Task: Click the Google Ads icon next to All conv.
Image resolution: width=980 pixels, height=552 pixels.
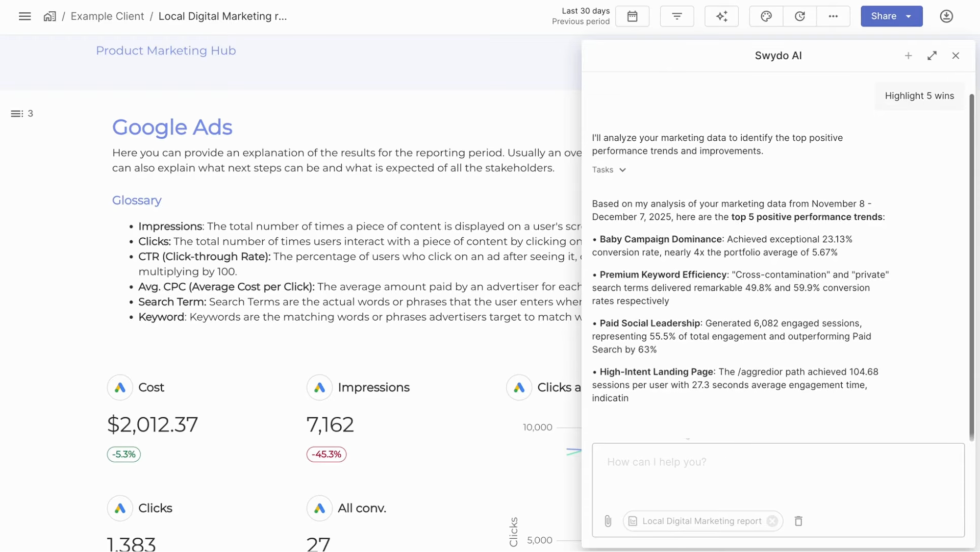Action: [320, 508]
